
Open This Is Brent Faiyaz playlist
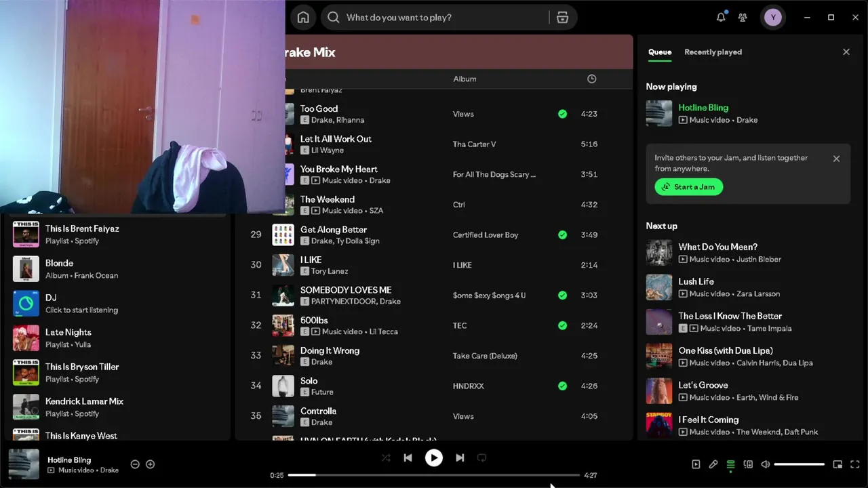coord(117,235)
